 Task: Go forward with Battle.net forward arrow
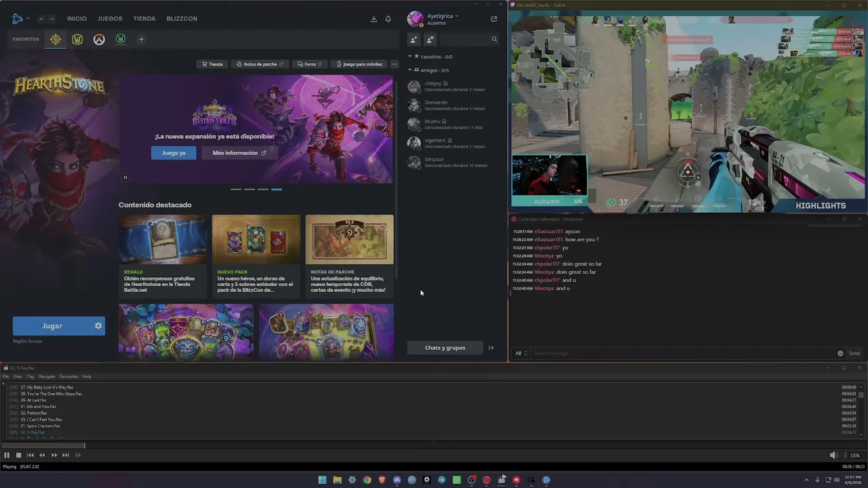click(52, 19)
